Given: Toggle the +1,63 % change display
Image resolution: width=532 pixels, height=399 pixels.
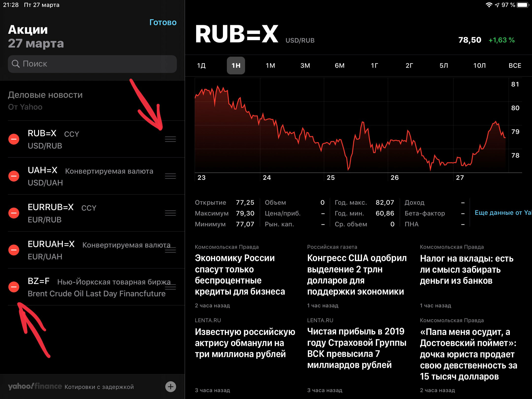Looking at the screenshot, I should [x=501, y=40].
